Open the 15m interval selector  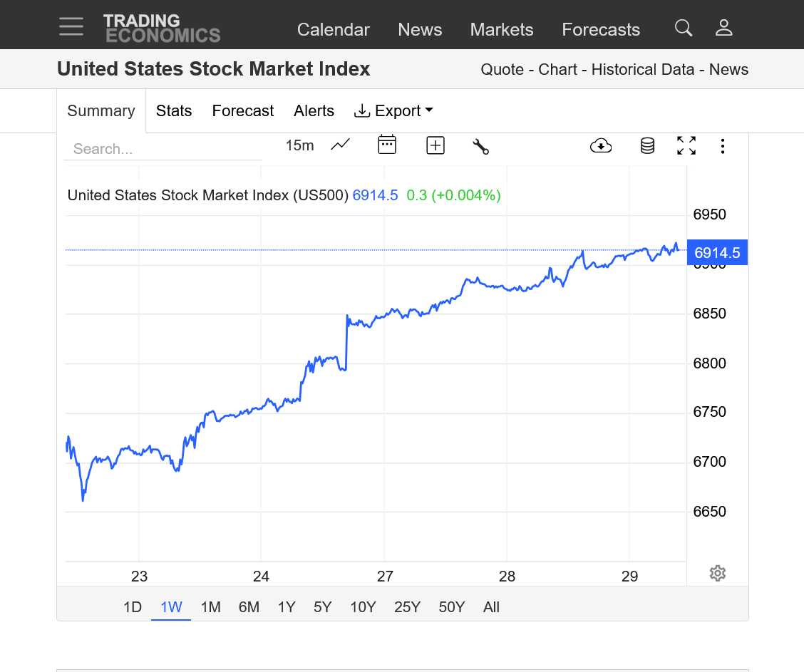click(299, 146)
